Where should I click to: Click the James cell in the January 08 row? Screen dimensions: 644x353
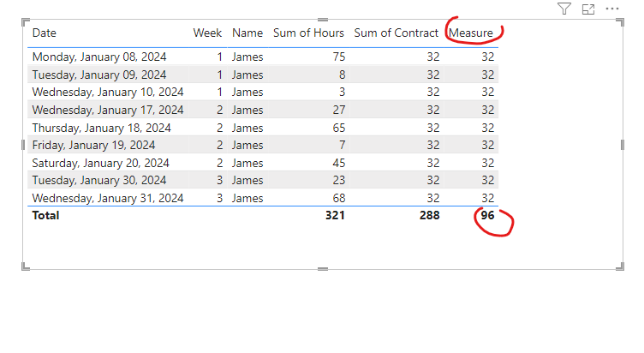[x=247, y=57]
